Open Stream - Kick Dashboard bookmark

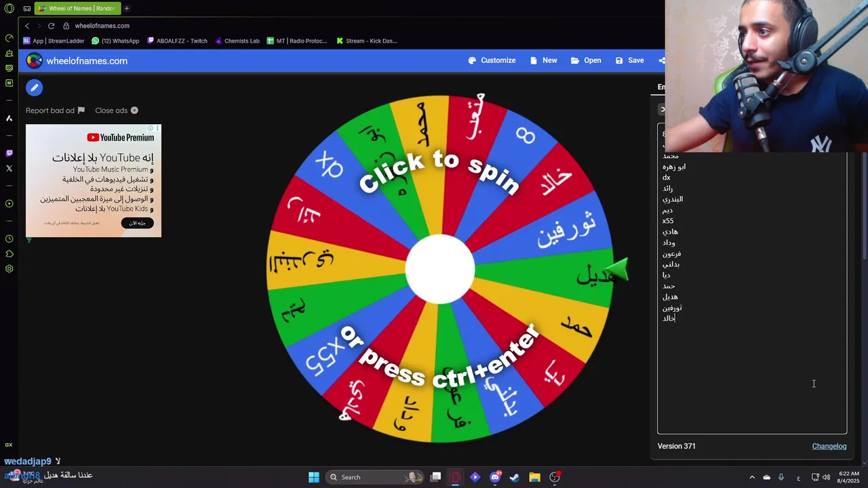(367, 41)
